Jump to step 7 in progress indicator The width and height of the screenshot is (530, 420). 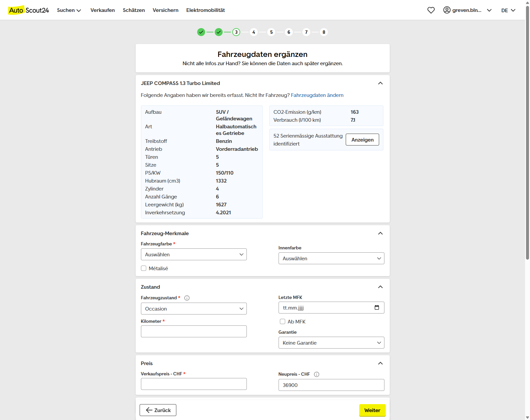pyautogui.click(x=306, y=32)
